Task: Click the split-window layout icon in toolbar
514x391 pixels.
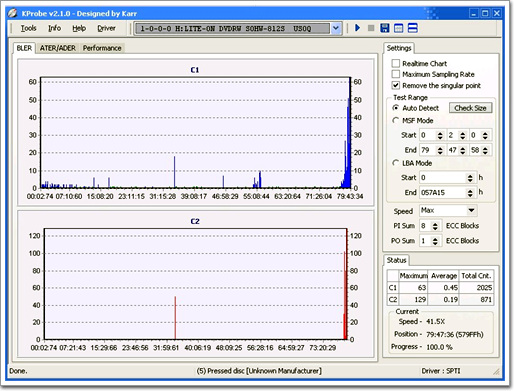Action: point(412,28)
